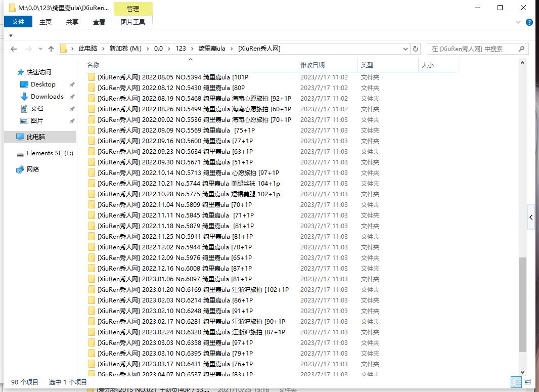The height and width of the screenshot is (392, 539).
Task: Sort by 类型 column header
Action: coord(388,65)
